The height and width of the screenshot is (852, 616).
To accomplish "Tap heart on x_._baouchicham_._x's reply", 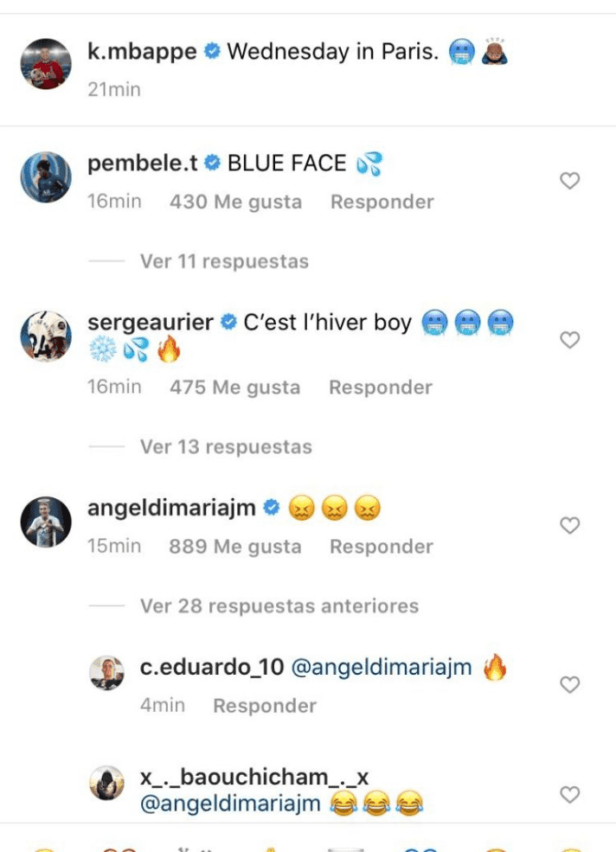I will [x=569, y=794].
